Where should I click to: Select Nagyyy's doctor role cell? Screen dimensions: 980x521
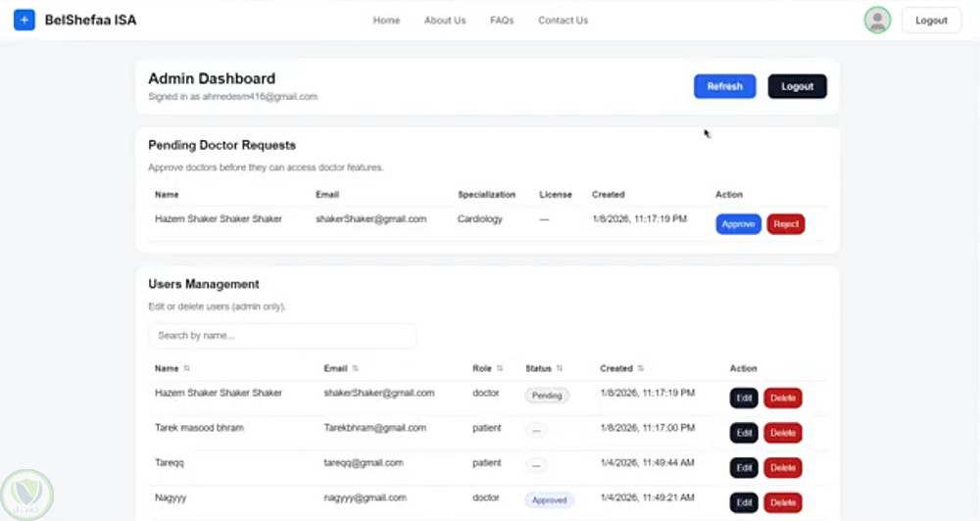486,497
